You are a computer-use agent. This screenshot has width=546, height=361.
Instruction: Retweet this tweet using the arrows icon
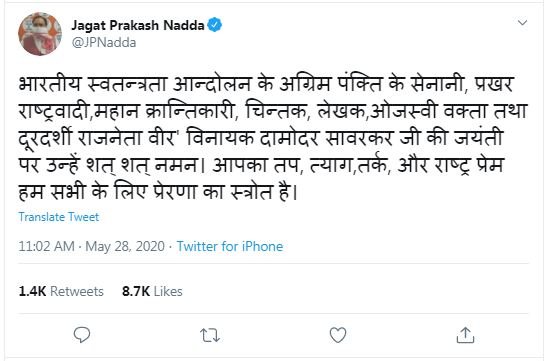coord(210,336)
